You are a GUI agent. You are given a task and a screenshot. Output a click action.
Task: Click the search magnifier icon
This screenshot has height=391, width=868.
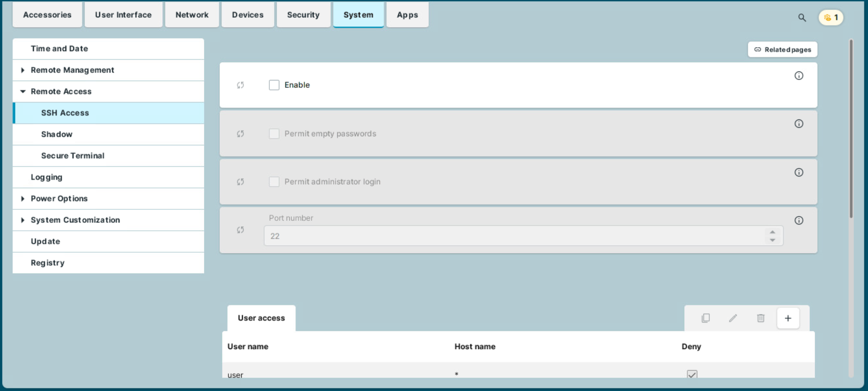802,18
